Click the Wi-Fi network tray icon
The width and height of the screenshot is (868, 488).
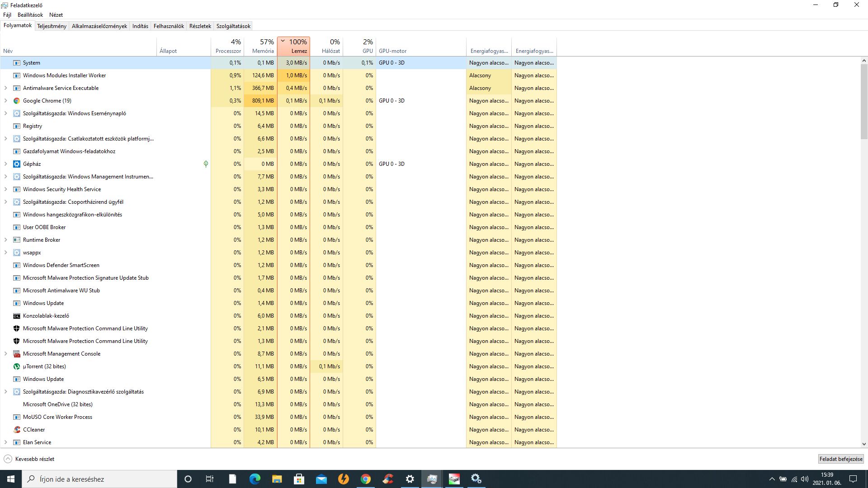[x=794, y=479]
